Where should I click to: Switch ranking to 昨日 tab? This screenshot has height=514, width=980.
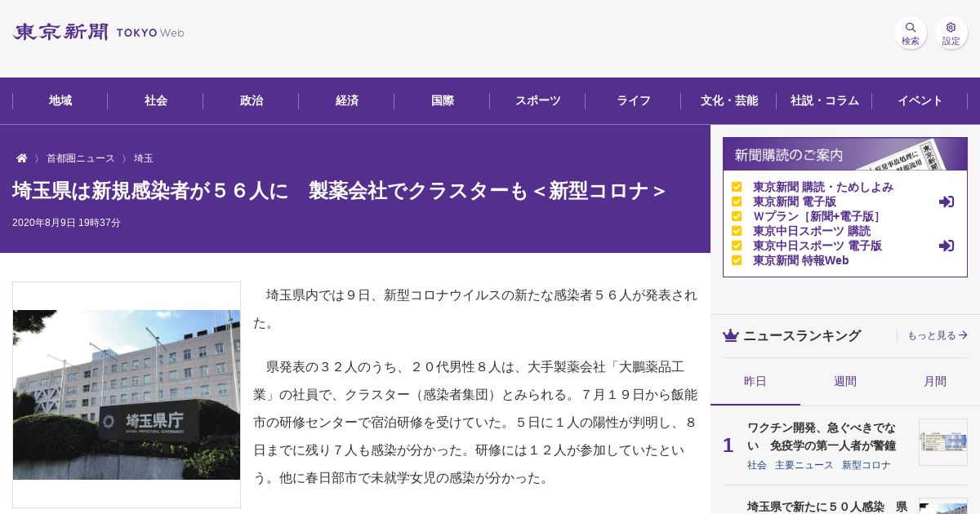pos(755,382)
